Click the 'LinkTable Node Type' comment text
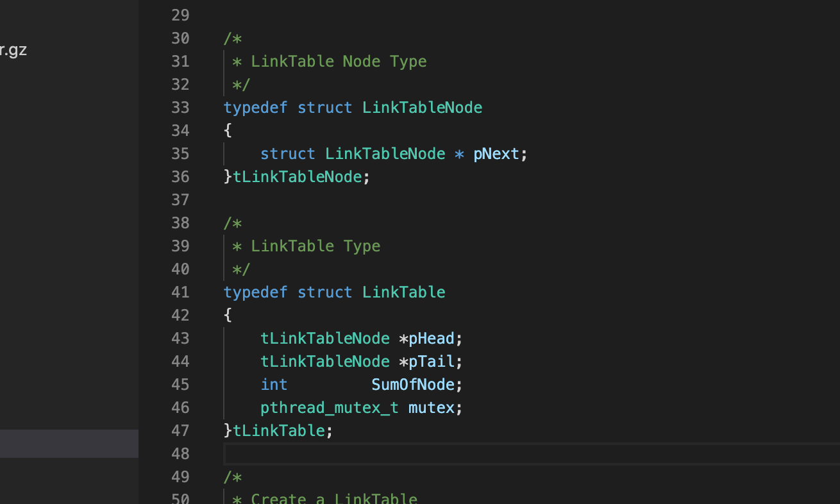This screenshot has height=504, width=840. 339,62
